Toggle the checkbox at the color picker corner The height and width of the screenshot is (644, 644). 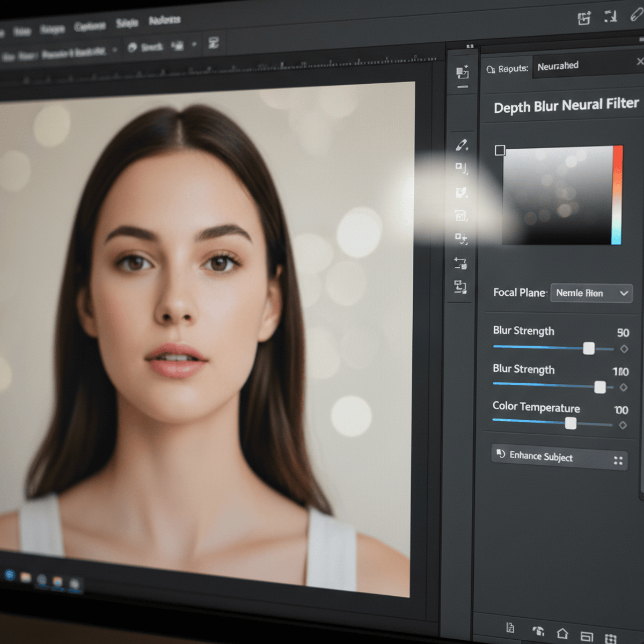tap(500, 150)
